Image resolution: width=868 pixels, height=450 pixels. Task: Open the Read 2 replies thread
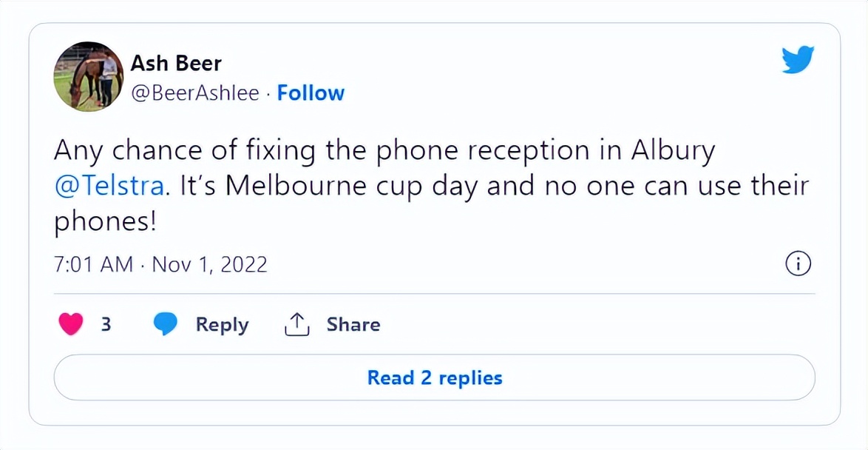(x=433, y=377)
